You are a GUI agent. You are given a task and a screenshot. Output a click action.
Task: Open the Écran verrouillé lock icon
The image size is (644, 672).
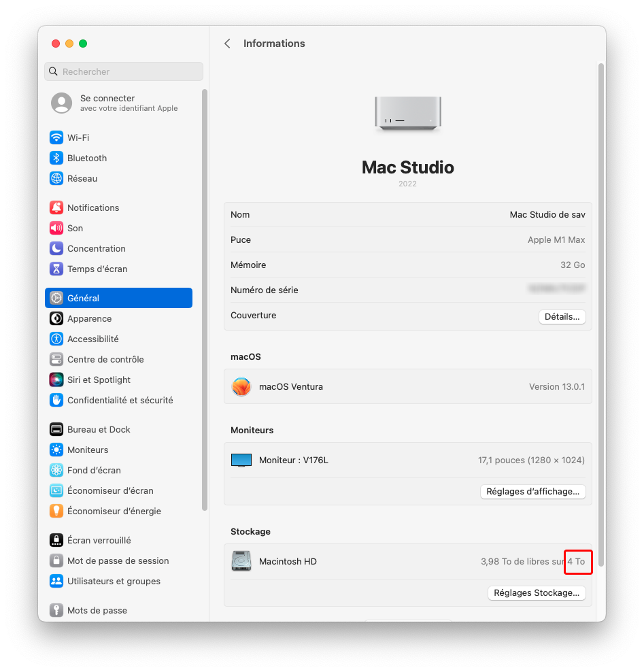56,540
